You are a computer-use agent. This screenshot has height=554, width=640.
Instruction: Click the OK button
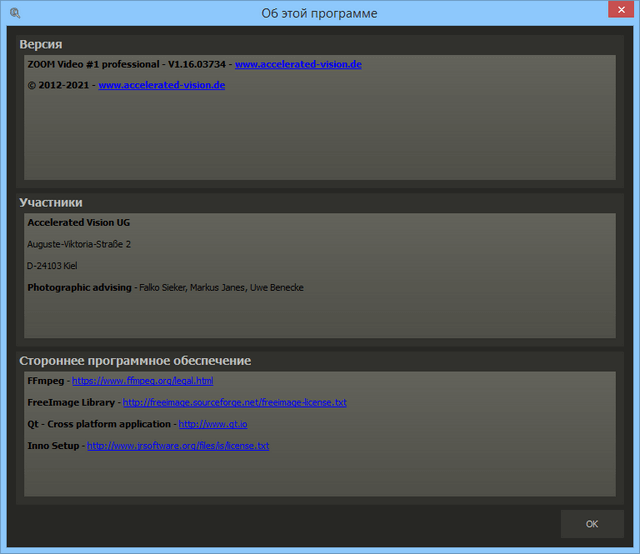pos(592,524)
